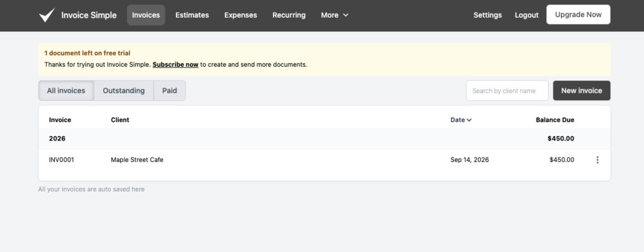The height and width of the screenshot is (252, 644).
Task: Click the Logout link
Action: [526, 15]
